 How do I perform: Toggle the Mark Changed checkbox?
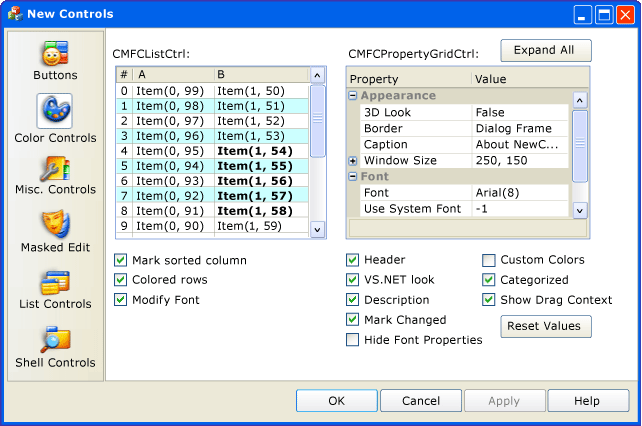[x=352, y=320]
